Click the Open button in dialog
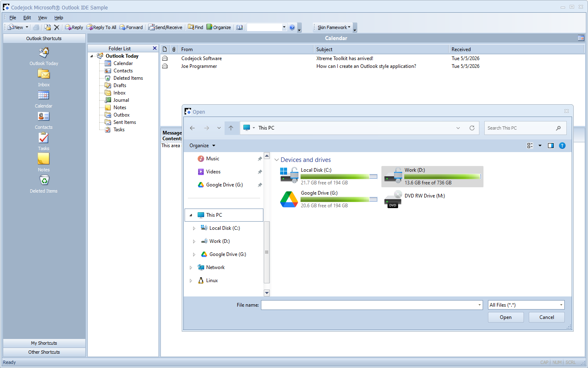 pos(506,317)
